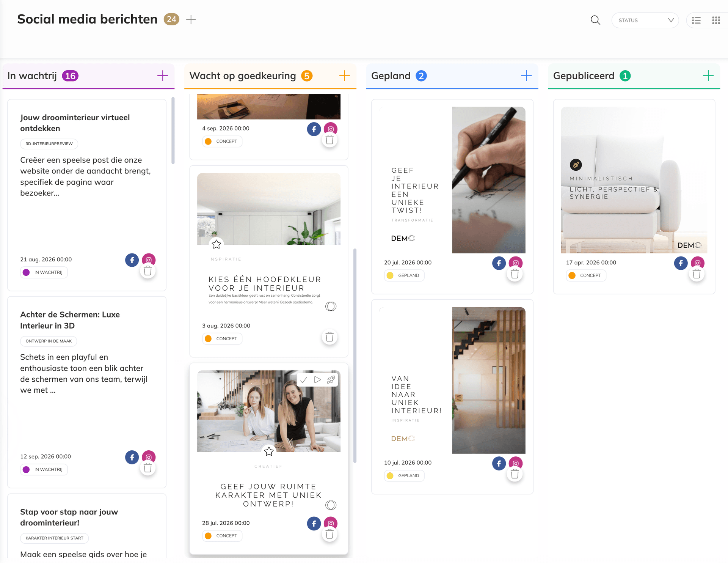Click the star on the 'Kies één hoofdkleur' card
The image size is (728, 563).
(x=217, y=244)
